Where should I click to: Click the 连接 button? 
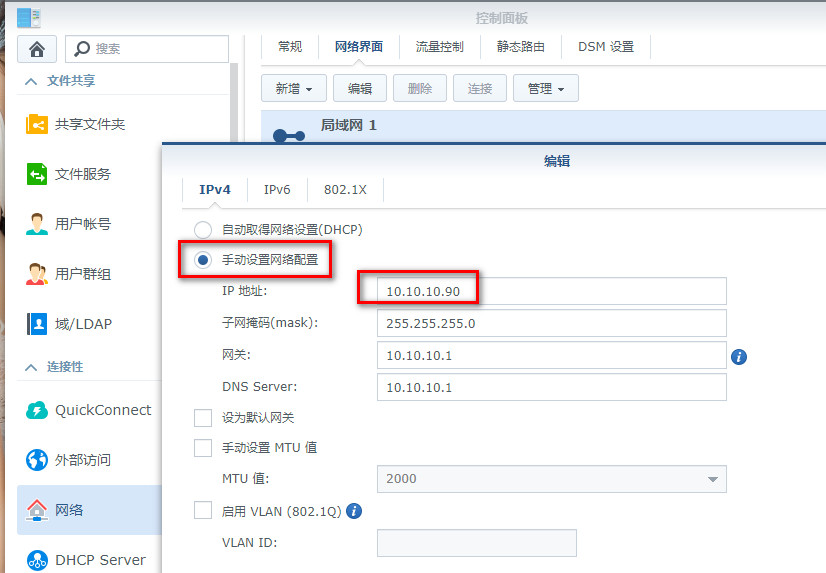coord(480,88)
